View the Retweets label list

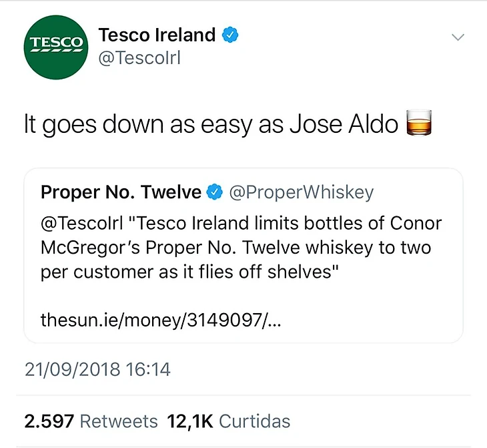(119, 421)
